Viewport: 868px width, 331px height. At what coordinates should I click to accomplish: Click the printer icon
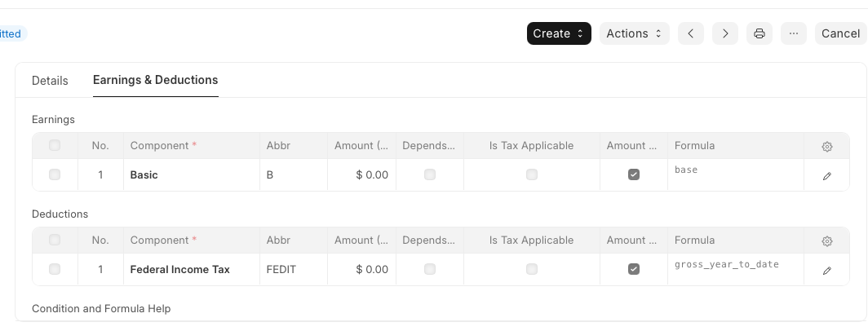pyautogui.click(x=759, y=33)
